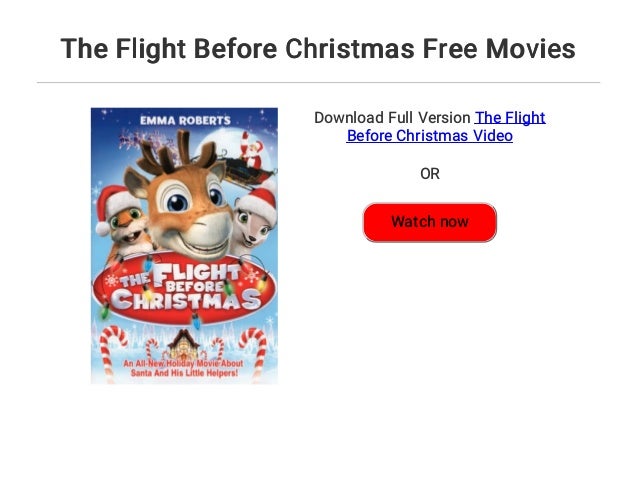Click the poster tagline about Santa's helpers
The image size is (638, 479).
(x=184, y=368)
